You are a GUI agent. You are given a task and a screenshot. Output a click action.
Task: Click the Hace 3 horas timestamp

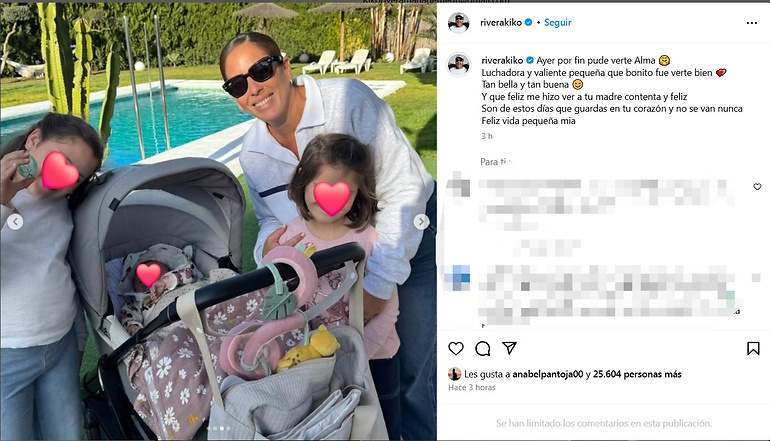[x=471, y=387]
